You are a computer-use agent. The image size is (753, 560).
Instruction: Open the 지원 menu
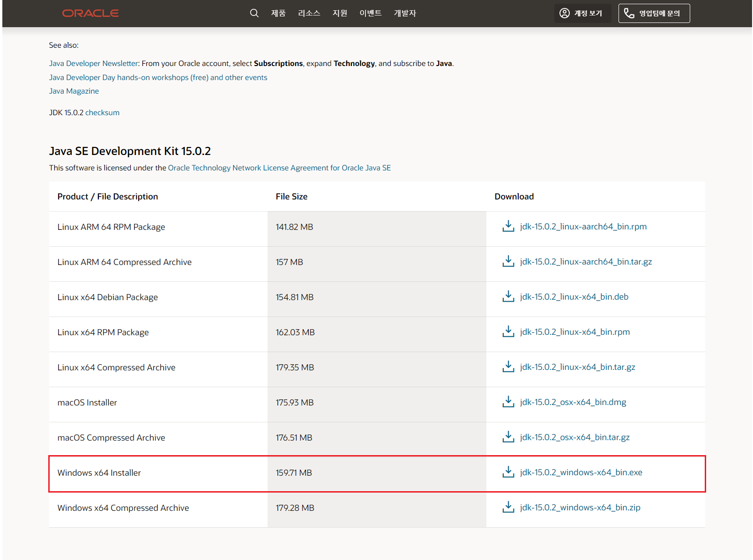[340, 13]
